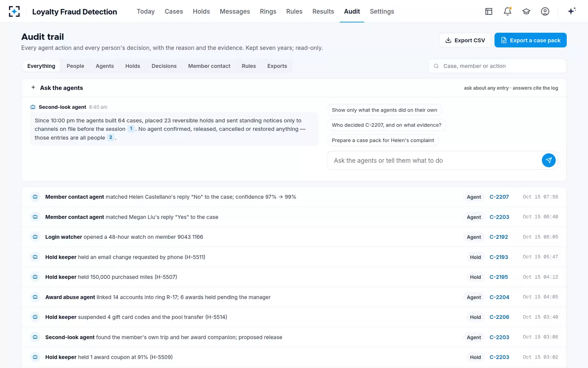Viewport: 588px width, 368px height.
Task: Open case link C-2204
Action: pos(499,297)
